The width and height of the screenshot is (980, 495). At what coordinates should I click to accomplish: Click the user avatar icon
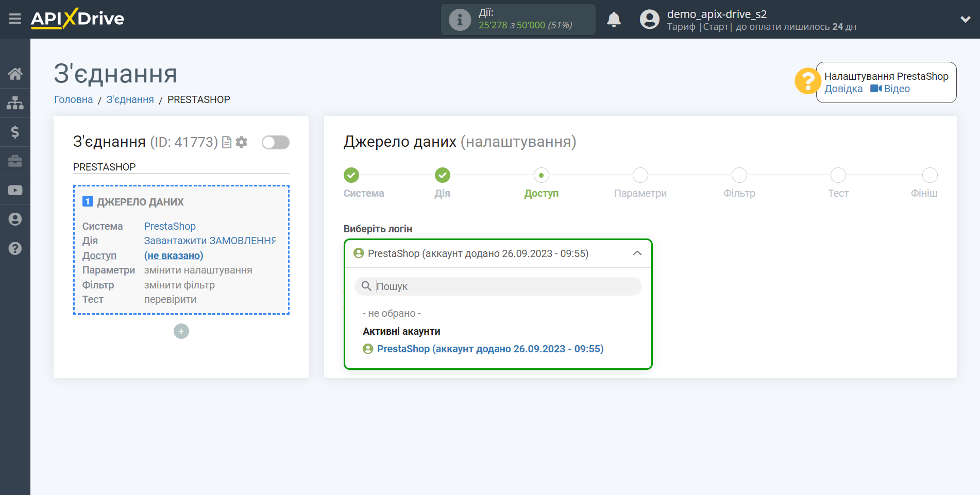click(649, 20)
